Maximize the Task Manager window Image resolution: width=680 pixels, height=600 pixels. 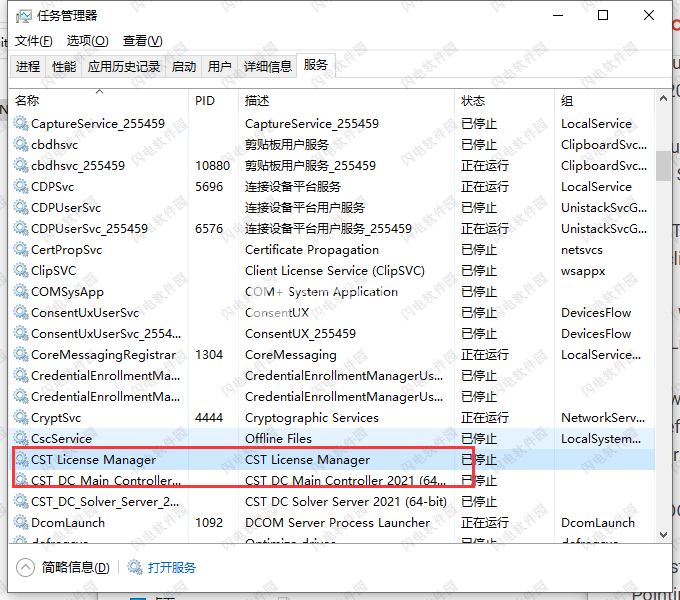[x=603, y=15]
